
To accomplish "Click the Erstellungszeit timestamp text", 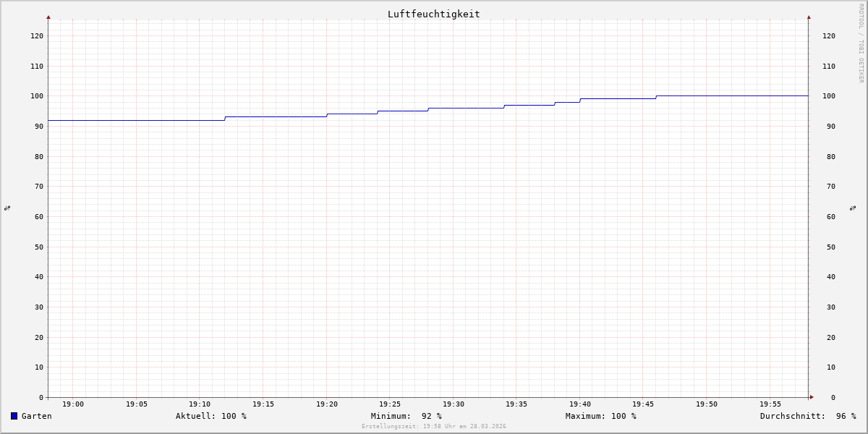I will pyautogui.click(x=433, y=427).
